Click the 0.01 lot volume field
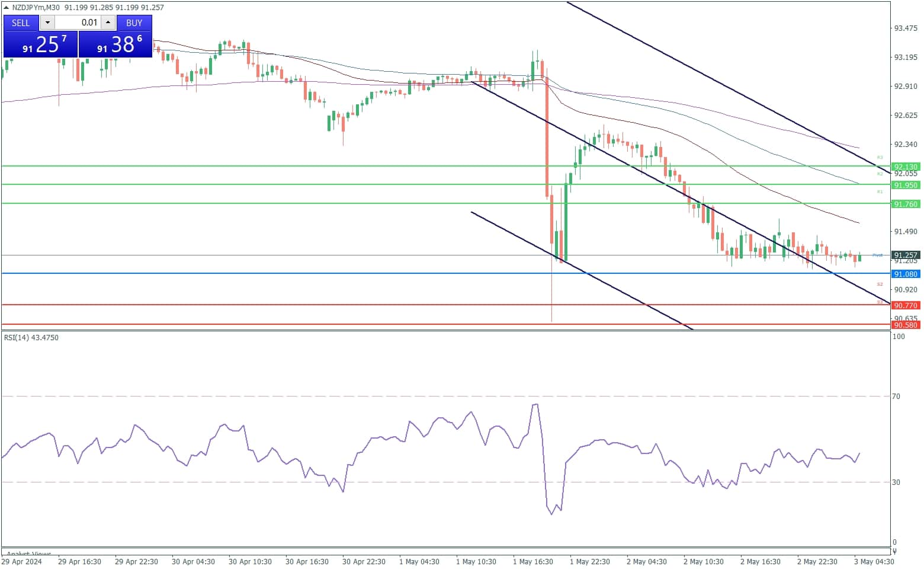This screenshot has width=924, height=569. coord(78,23)
